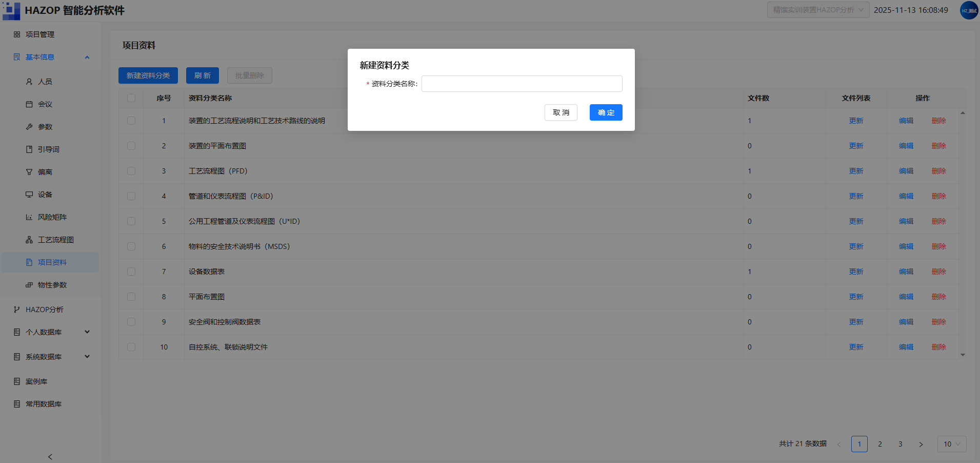Click 取消 to dismiss the dialog
The height and width of the screenshot is (463, 980).
click(x=561, y=112)
